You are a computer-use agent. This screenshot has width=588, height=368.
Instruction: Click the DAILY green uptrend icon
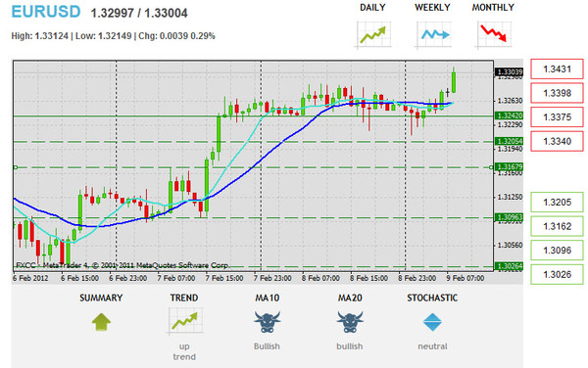pos(373,35)
